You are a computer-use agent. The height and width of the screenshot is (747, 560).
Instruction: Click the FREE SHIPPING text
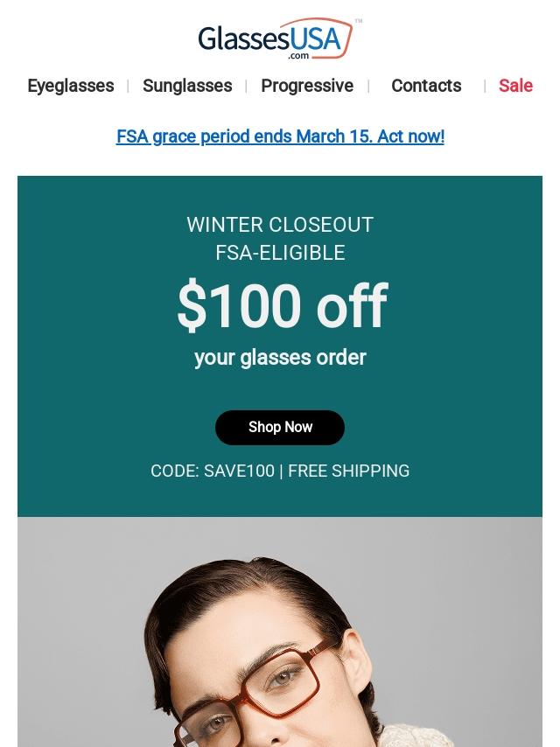(x=348, y=471)
